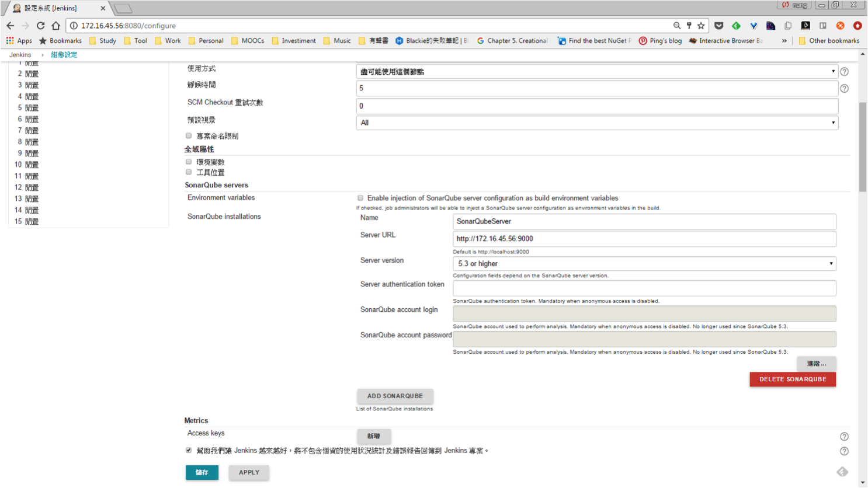Click the DELETE SONARQUBE button
The image size is (868, 488).
[x=793, y=379]
